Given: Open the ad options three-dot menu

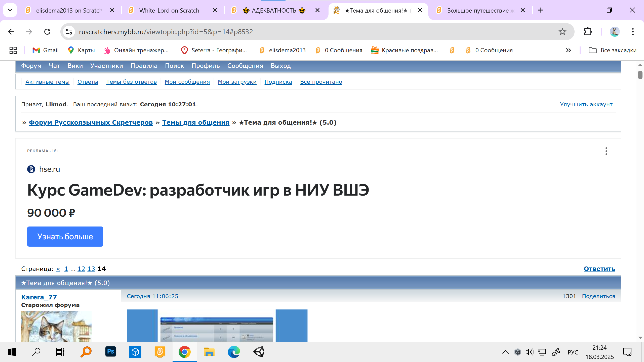Looking at the screenshot, I should pyautogui.click(x=606, y=151).
